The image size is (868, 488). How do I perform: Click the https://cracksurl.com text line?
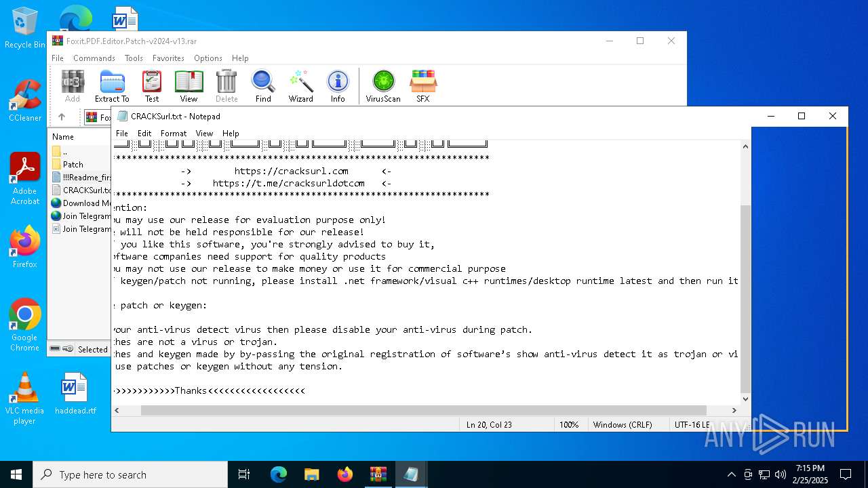292,171
